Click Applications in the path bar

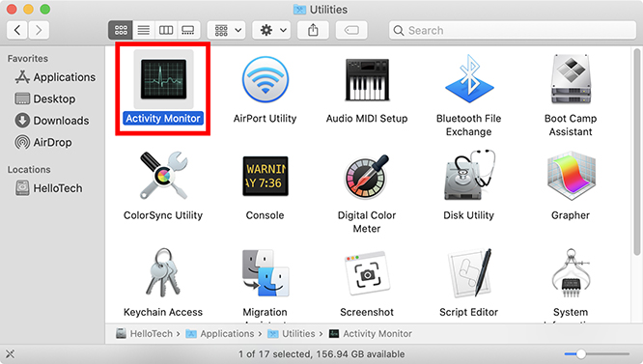(220, 334)
